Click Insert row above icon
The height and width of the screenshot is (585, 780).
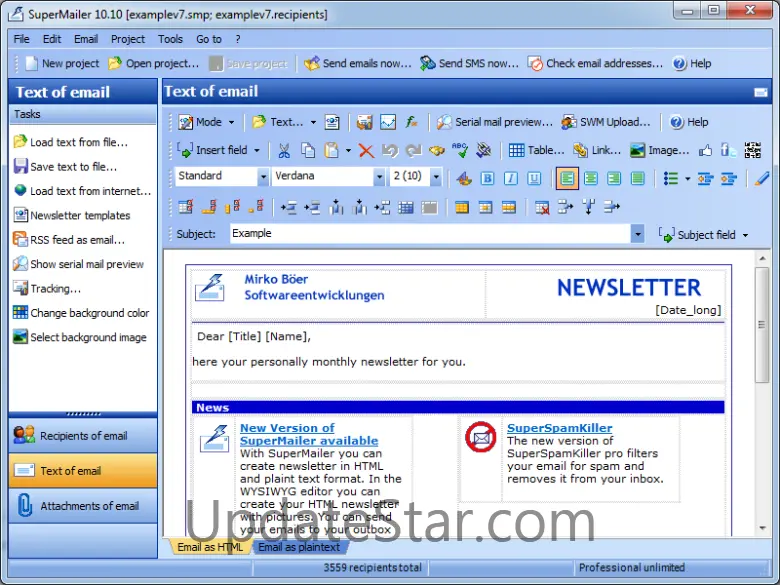click(x=289, y=207)
